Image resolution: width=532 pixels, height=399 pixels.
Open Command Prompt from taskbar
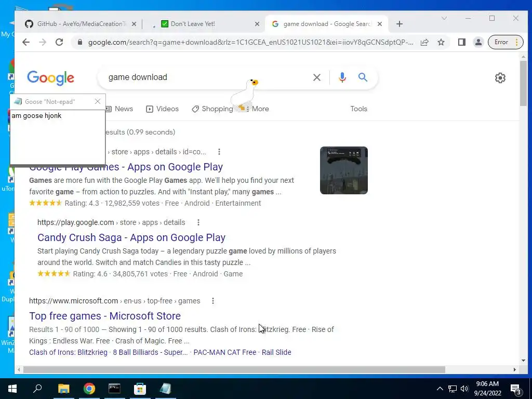114,389
